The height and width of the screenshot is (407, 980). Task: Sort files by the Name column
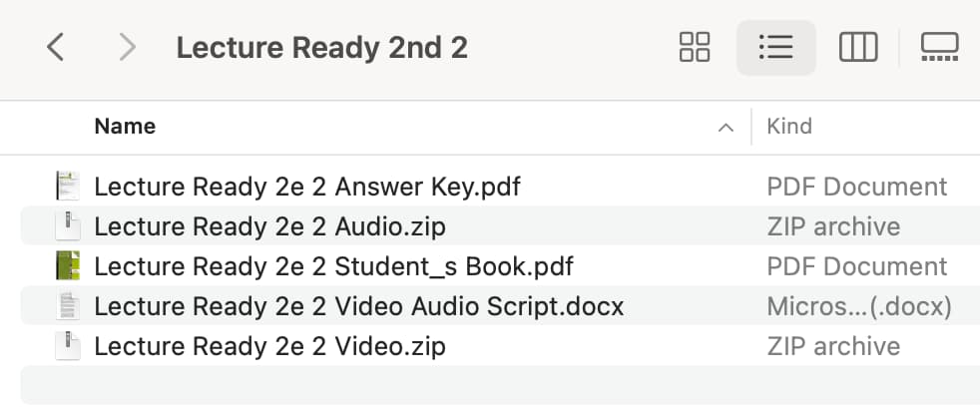click(x=125, y=127)
